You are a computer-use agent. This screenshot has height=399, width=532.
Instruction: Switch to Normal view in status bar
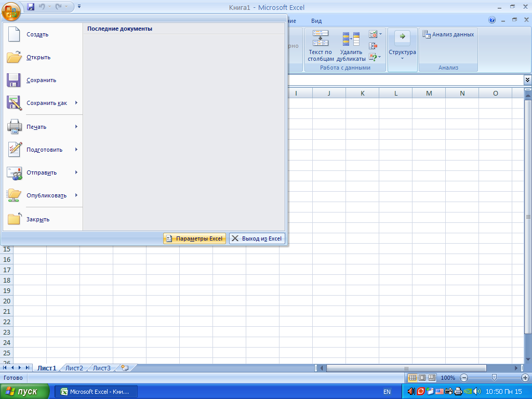[x=412, y=378]
